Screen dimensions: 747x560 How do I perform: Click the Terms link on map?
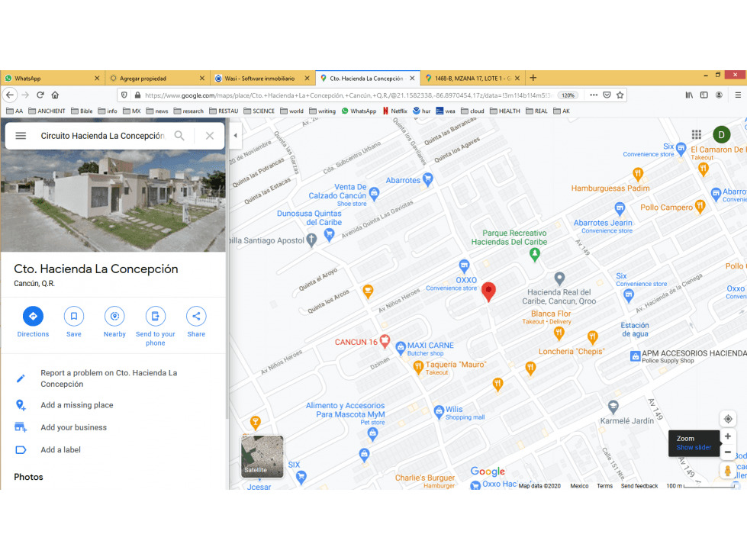(604, 486)
